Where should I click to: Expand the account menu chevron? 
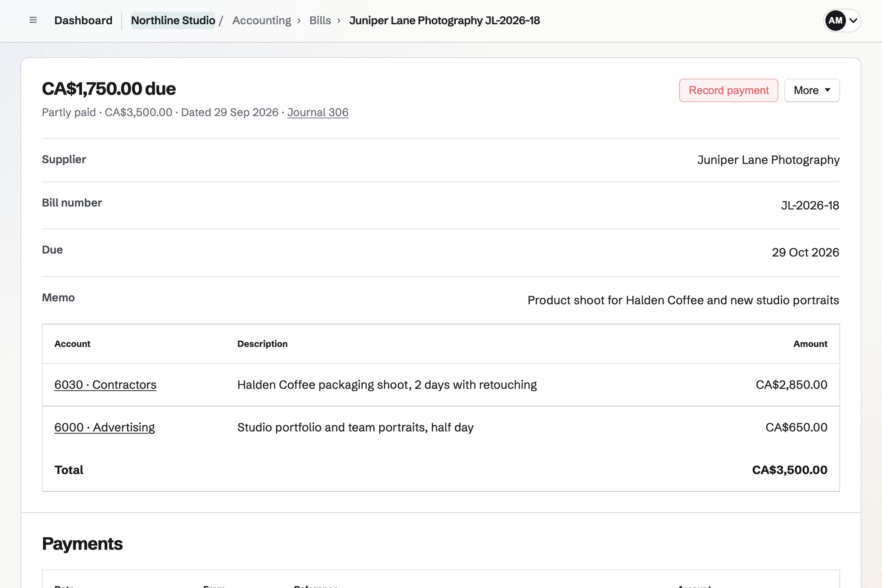point(853,21)
